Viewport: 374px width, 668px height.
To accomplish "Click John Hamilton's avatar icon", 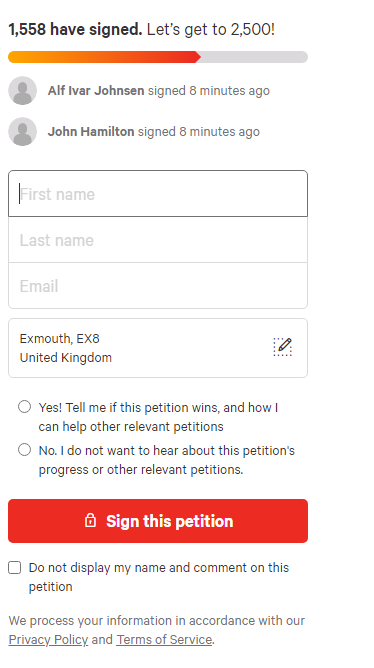I will [x=23, y=132].
